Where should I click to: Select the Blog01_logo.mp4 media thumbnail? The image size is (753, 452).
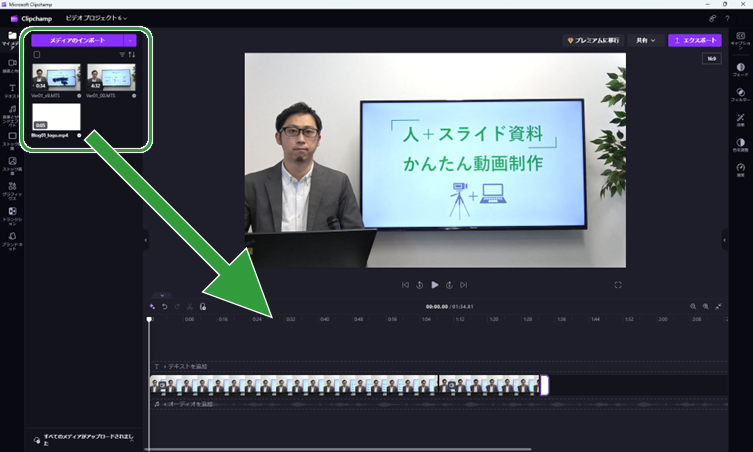[56, 117]
